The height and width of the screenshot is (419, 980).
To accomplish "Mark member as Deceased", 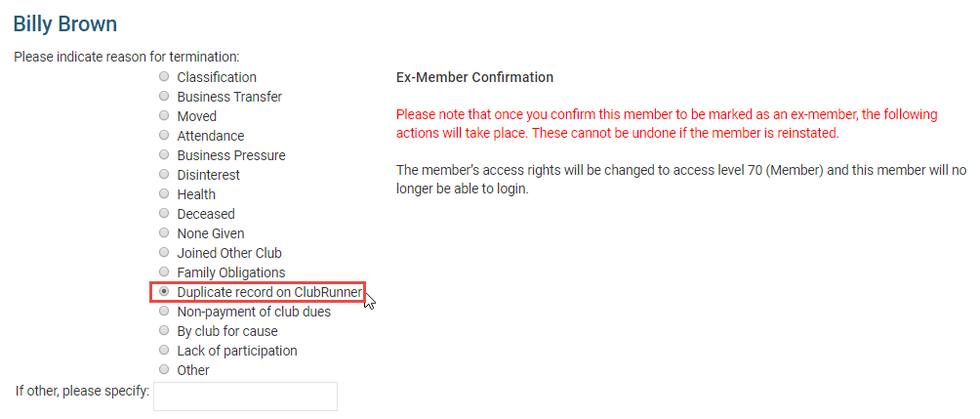I will [164, 214].
